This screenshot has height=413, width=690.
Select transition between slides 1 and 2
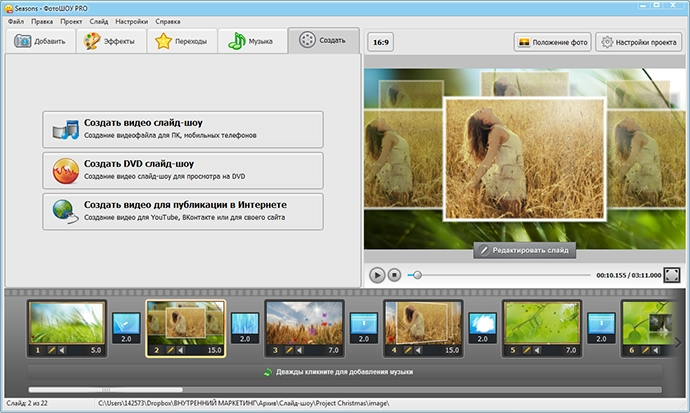point(126,328)
